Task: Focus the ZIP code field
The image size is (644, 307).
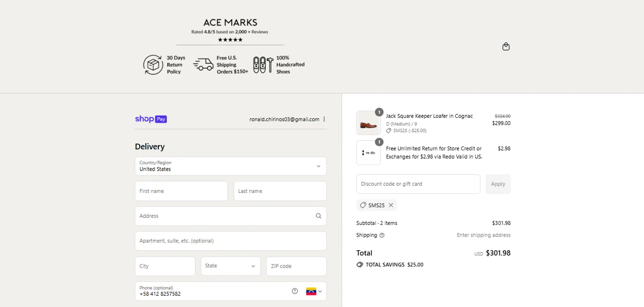Action: click(296, 266)
